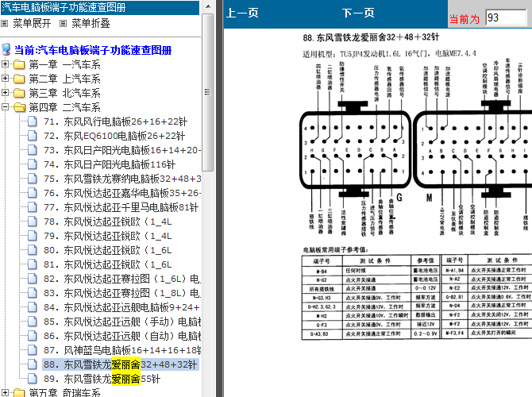Expand the 第三章 北汽车系 node
The height and width of the screenshot is (397, 532).
click(x=5, y=92)
